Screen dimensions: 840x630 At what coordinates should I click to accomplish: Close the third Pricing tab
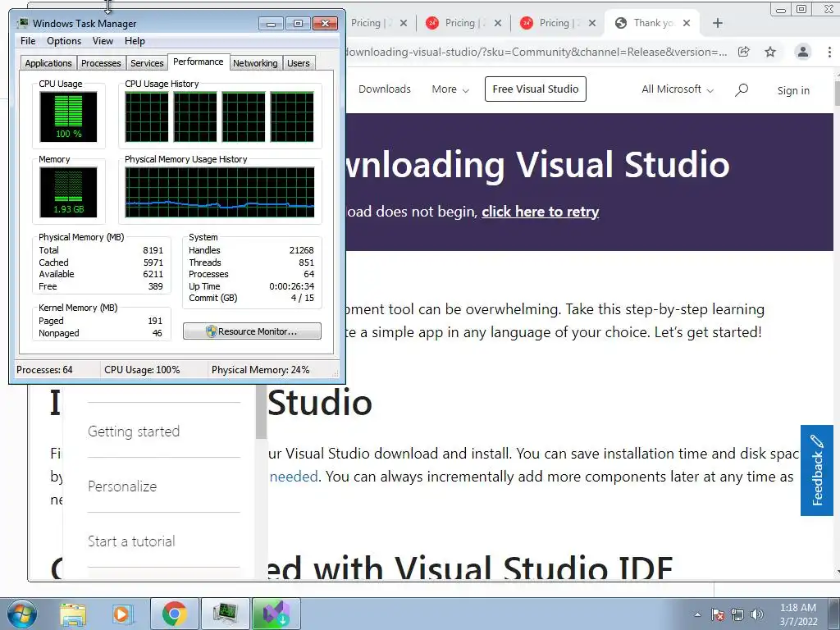[x=592, y=23]
